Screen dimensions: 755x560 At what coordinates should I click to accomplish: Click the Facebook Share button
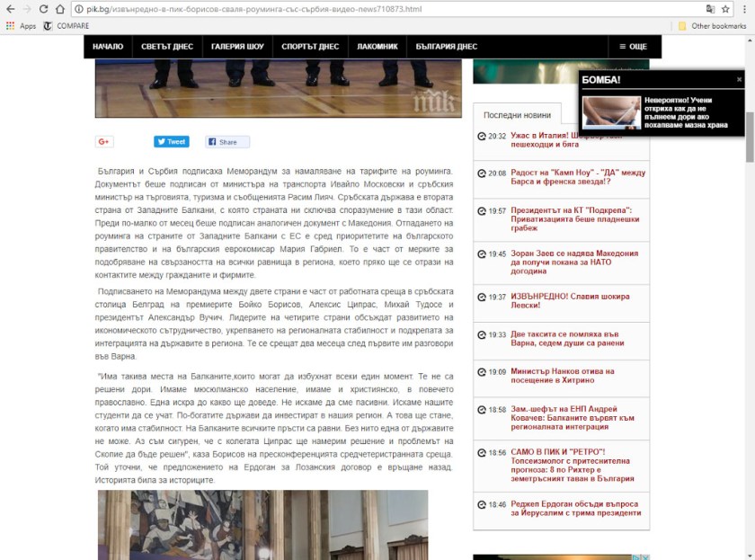(x=227, y=142)
